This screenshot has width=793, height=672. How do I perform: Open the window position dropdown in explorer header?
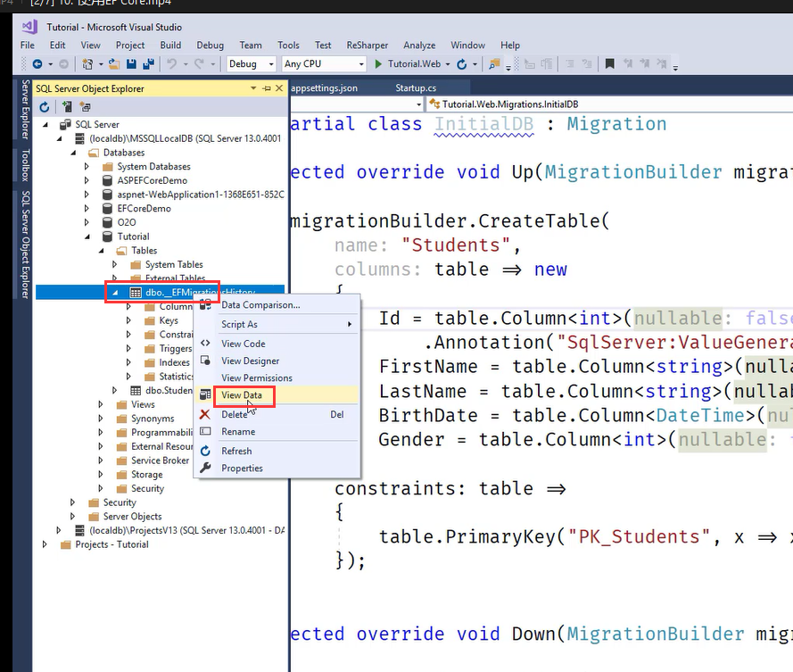click(252, 88)
